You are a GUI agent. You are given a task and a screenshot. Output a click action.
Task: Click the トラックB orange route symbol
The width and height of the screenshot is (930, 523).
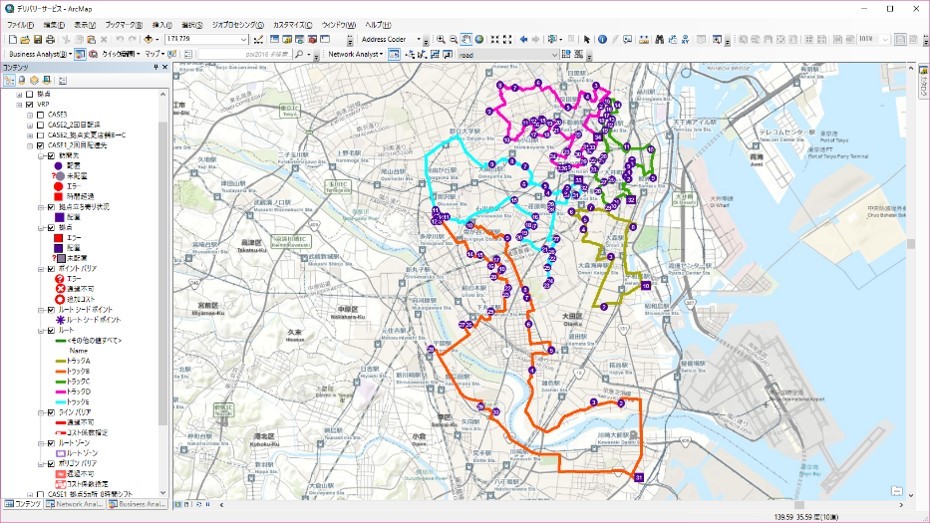tap(59, 370)
